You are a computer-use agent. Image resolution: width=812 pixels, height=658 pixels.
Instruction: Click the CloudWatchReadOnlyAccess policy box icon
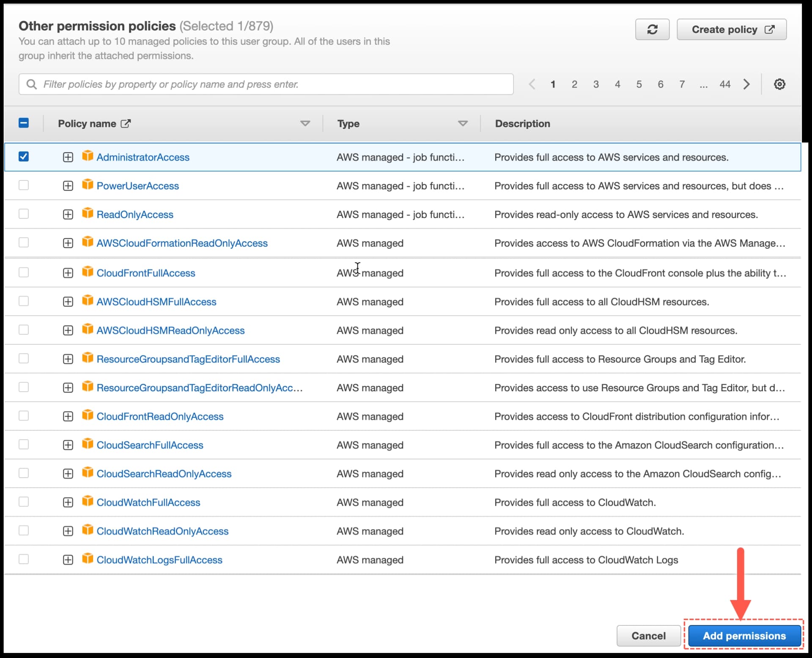88,530
